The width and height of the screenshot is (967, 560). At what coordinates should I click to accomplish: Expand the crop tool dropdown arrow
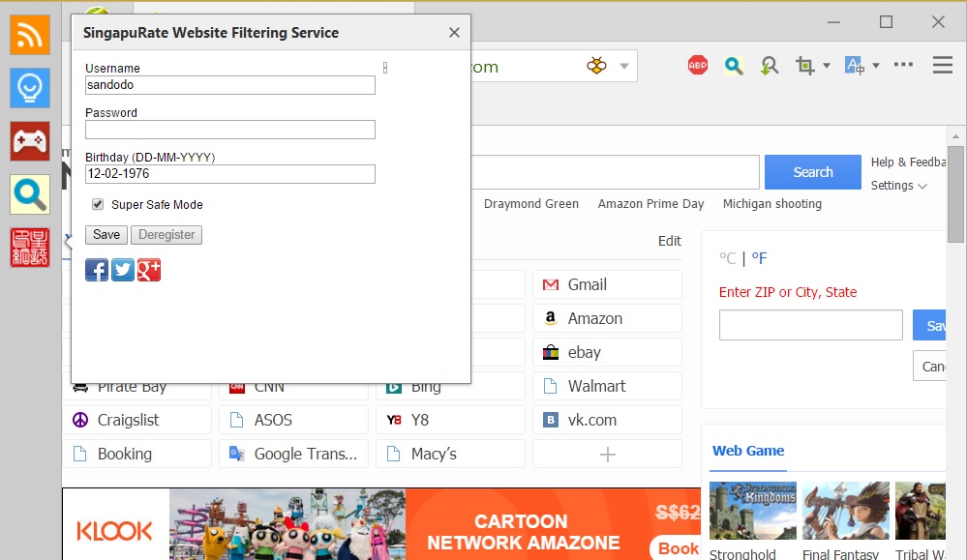[x=827, y=66]
